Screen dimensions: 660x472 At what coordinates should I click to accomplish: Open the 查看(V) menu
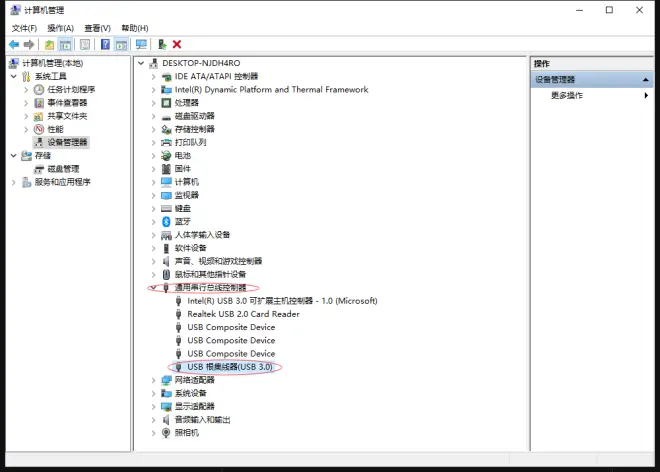click(x=97, y=28)
